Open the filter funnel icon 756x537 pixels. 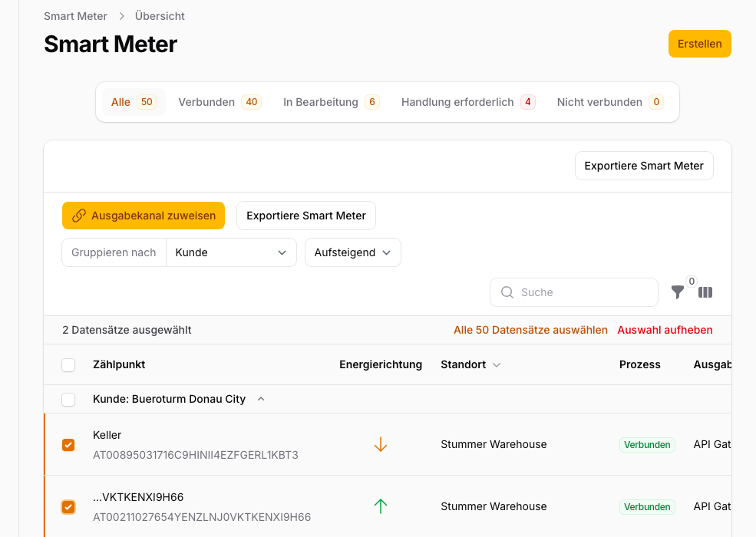tap(678, 292)
